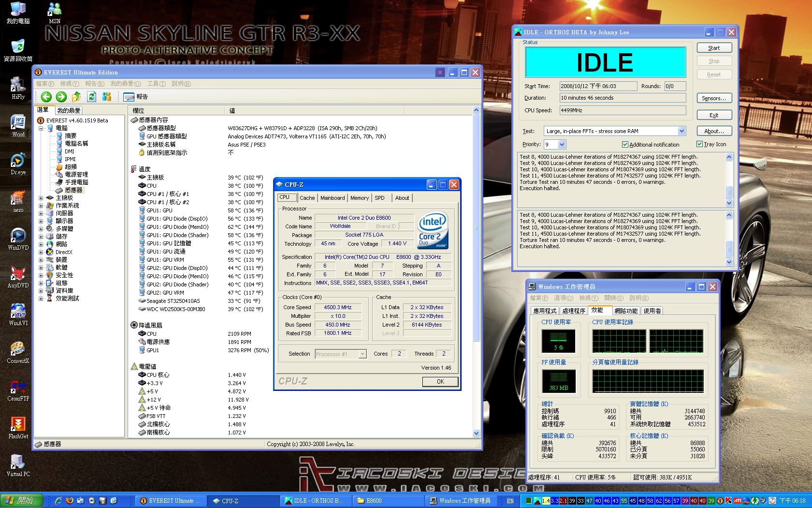Open the Test type dropdown in ORTHOS
Screen dimensions: 812x508
click(x=681, y=131)
